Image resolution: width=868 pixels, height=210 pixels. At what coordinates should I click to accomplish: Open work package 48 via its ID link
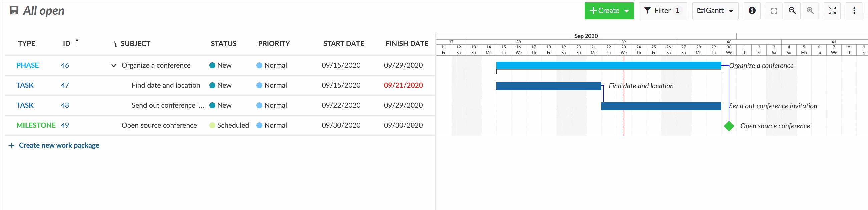65,105
